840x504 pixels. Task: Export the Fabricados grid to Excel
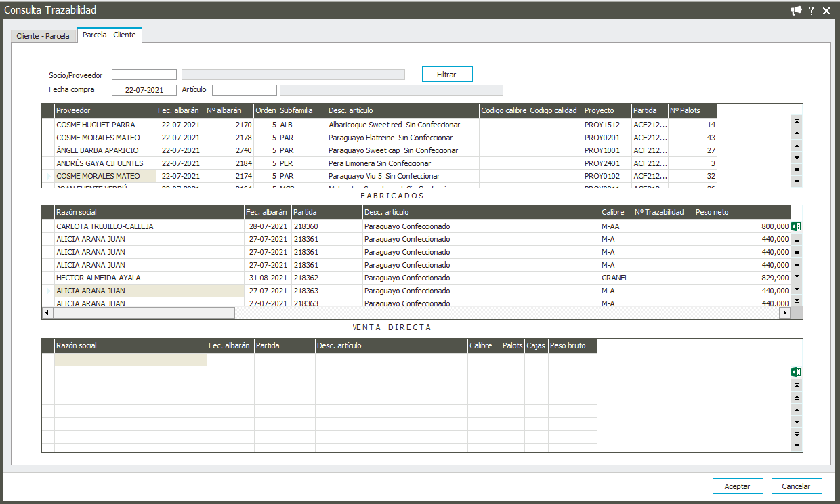pos(796,226)
